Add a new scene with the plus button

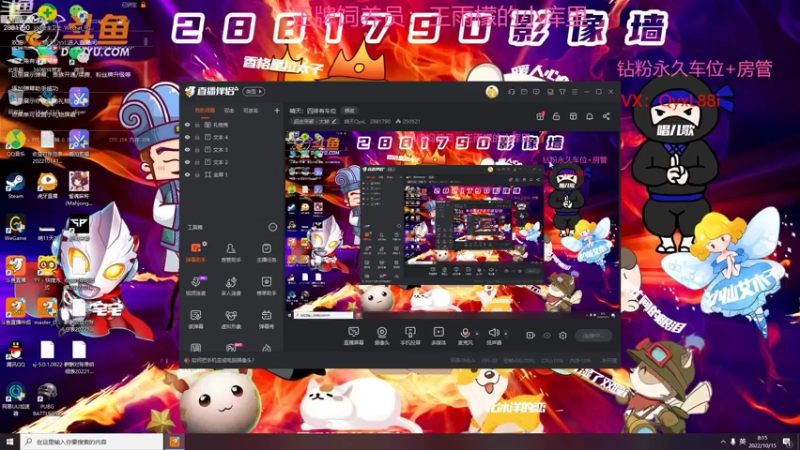(x=277, y=110)
